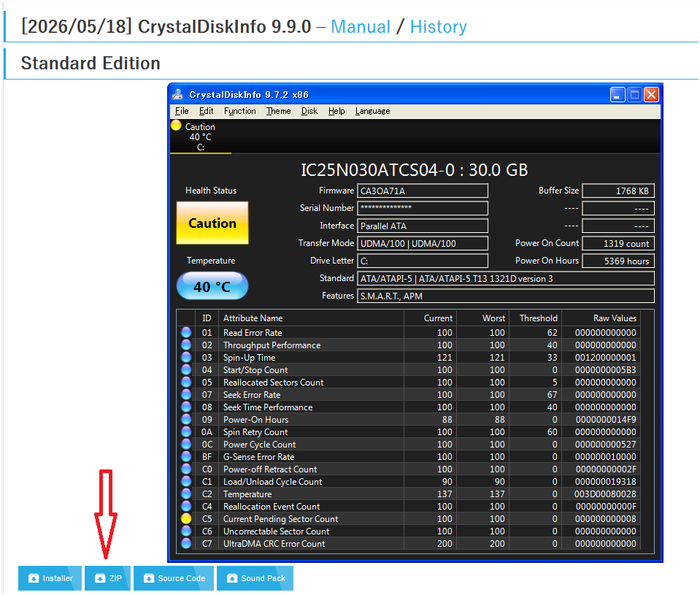Click status icon of Uncorrectable Sector Count row

pyautogui.click(x=186, y=531)
